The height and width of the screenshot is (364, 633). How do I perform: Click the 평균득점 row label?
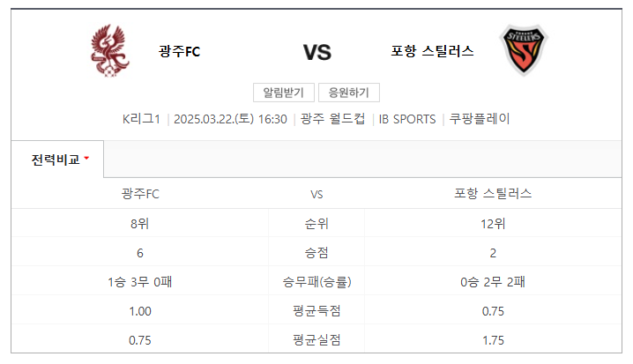(316, 311)
